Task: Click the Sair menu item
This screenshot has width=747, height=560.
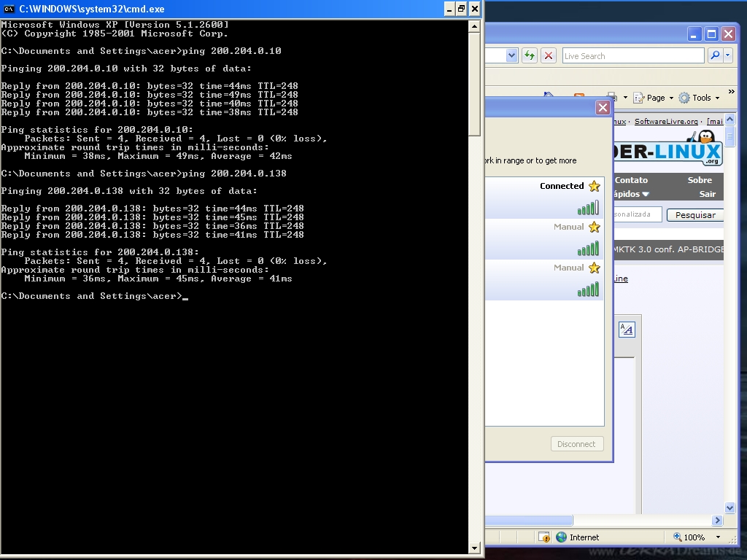Action: pyautogui.click(x=708, y=194)
